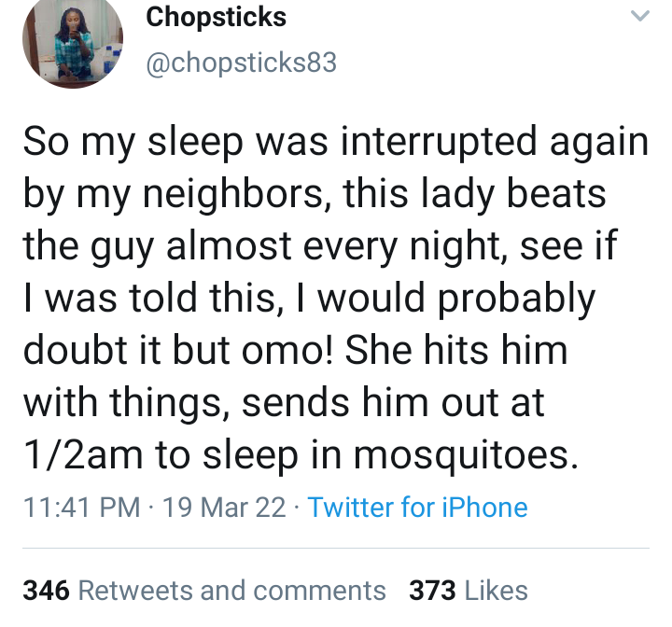Viewport: 672px width, 627px height.
Task: Show the 373 Likes list
Action: click(x=468, y=590)
